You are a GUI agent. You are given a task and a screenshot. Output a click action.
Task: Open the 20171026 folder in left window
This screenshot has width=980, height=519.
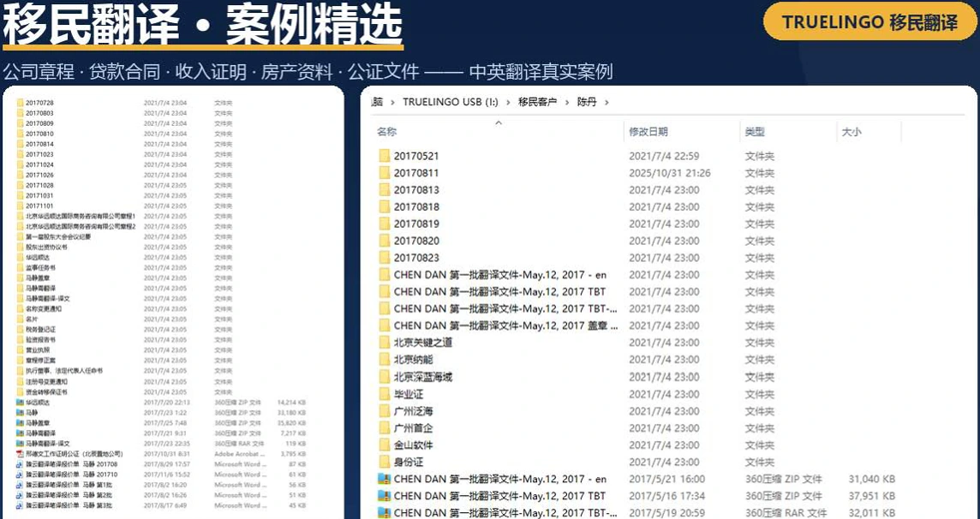39,175
